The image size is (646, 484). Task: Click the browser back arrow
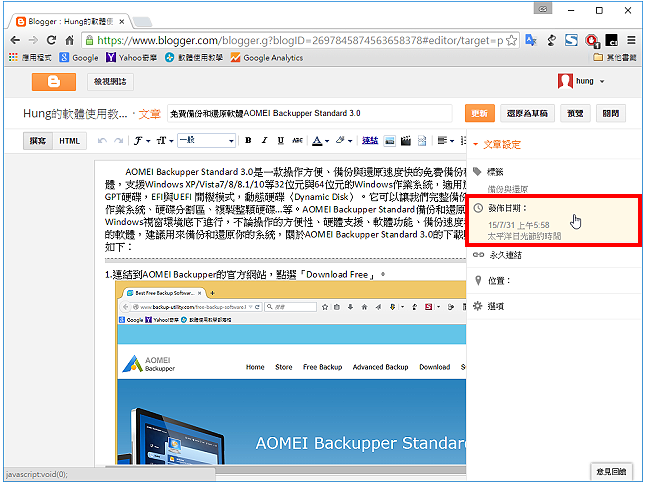[x=15, y=40]
